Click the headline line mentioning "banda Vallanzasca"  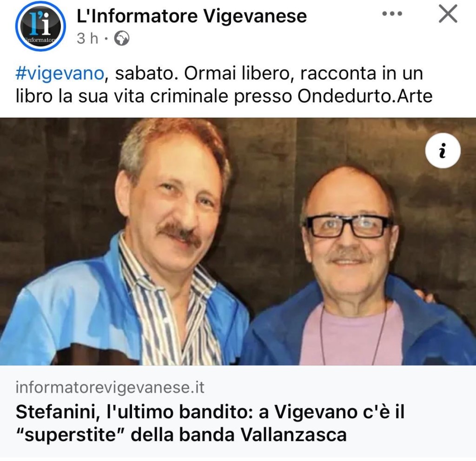pyautogui.click(x=181, y=435)
